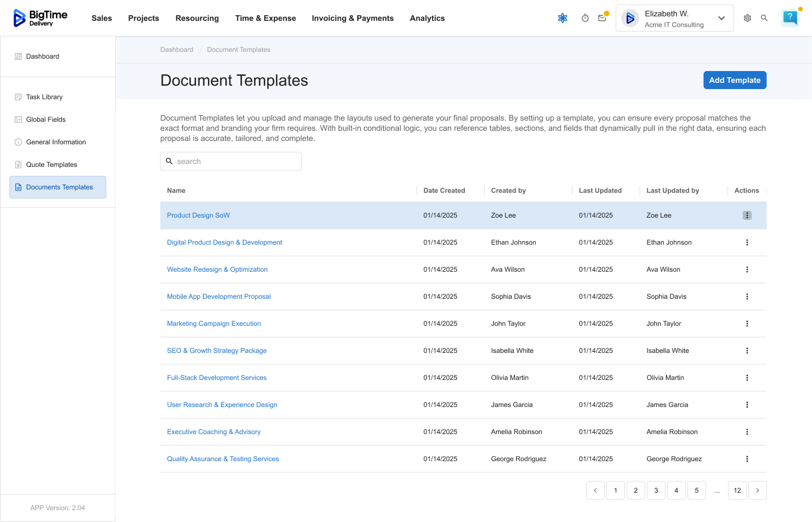Open the Website Redesign & Optimization template
This screenshot has height=522, width=812.
(217, 269)
